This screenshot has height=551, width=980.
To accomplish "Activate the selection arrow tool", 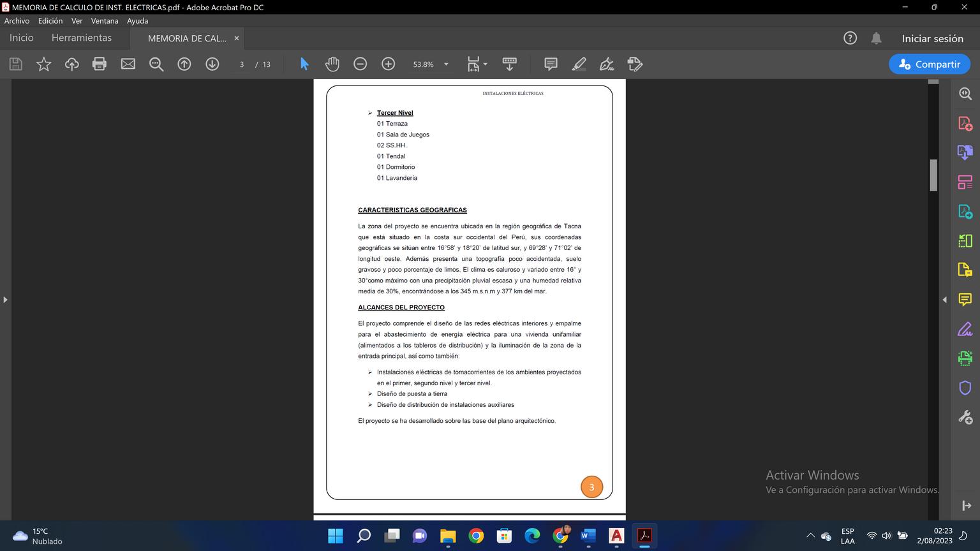I will point(304,64).
